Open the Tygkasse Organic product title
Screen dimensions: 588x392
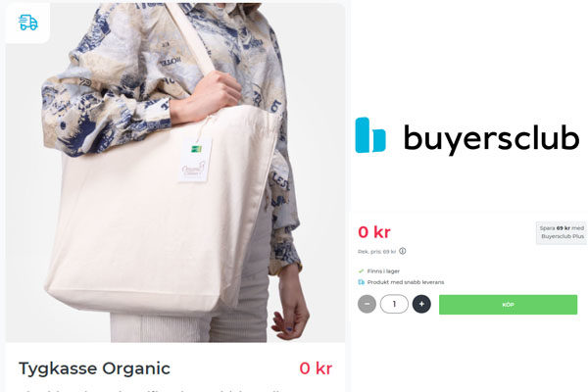tap(94, 368)
